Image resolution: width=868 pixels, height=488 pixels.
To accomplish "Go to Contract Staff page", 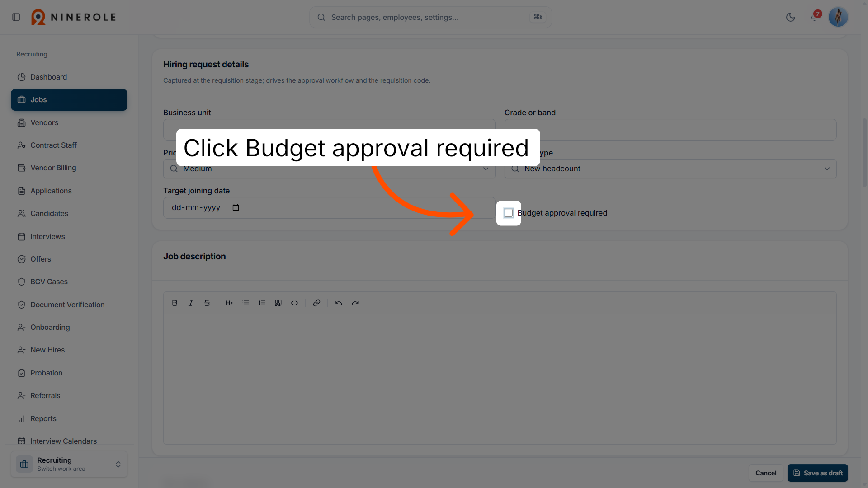I will [69, 145].
